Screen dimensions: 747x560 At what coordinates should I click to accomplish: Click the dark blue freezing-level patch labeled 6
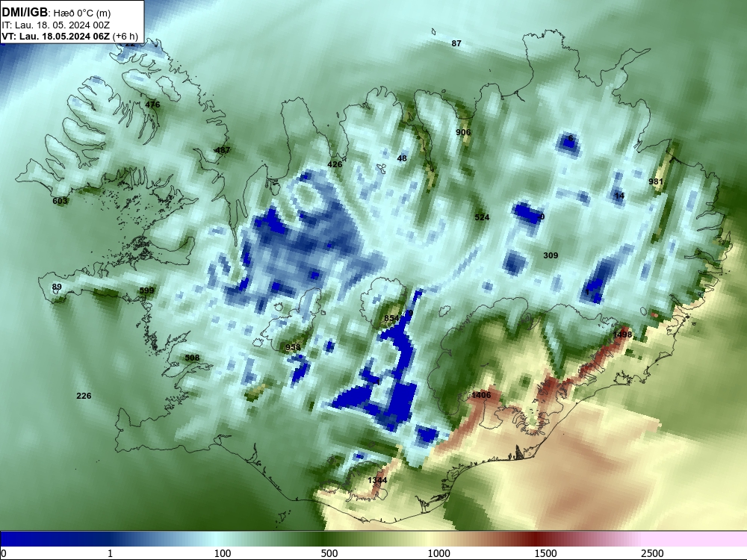point(569,142)
